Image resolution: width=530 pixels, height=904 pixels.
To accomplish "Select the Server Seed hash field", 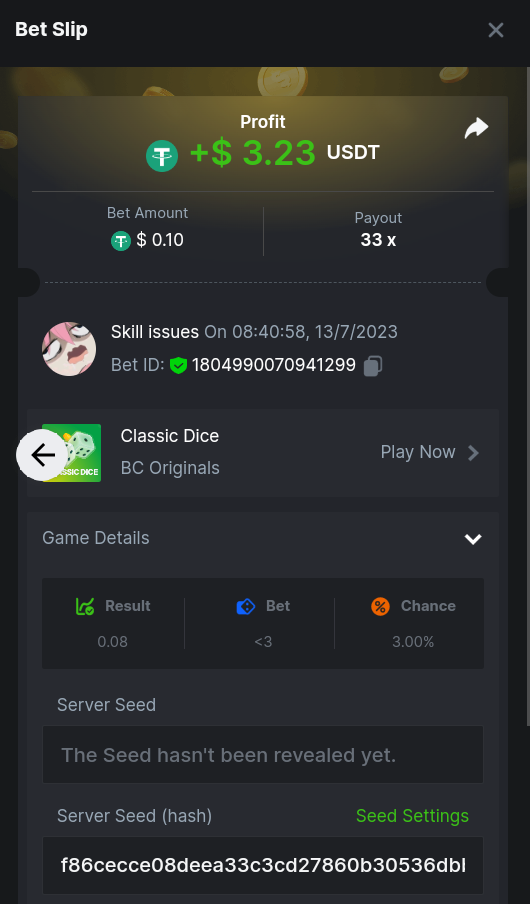I will point(263,865).
